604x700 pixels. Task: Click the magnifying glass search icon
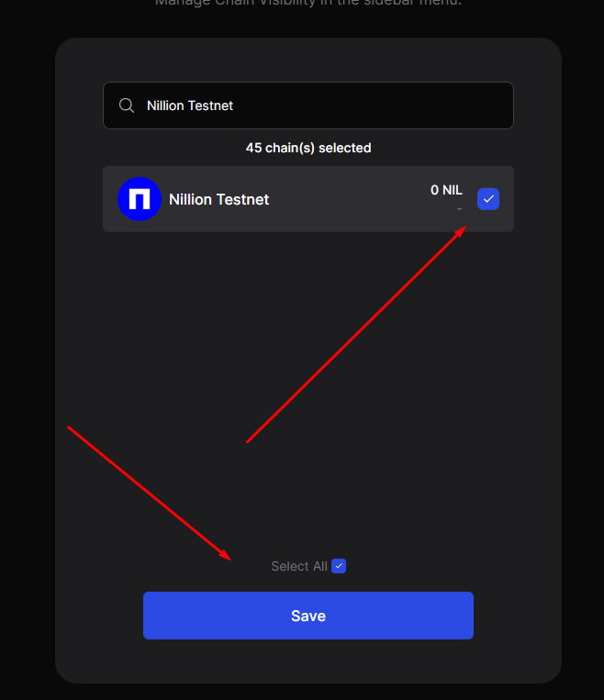point(127,106)
